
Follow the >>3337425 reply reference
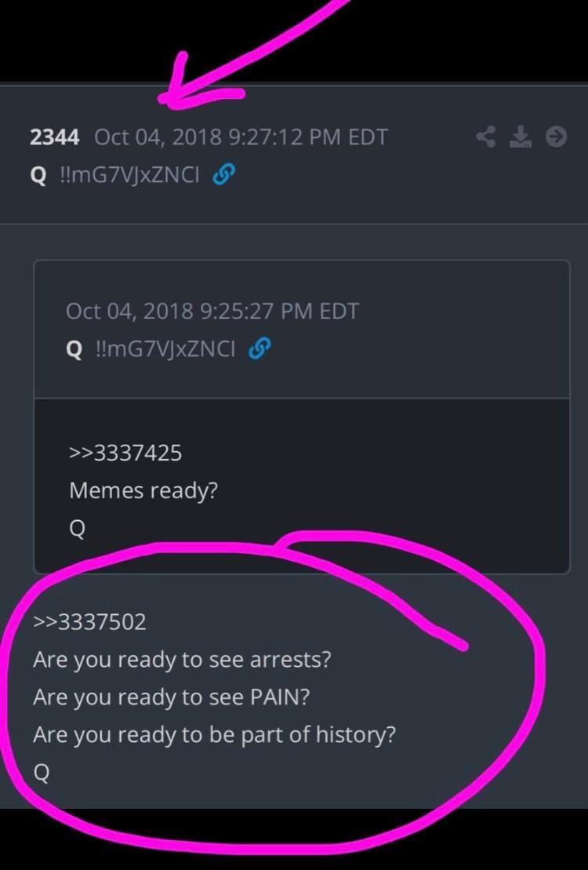[x=125, y=453]
